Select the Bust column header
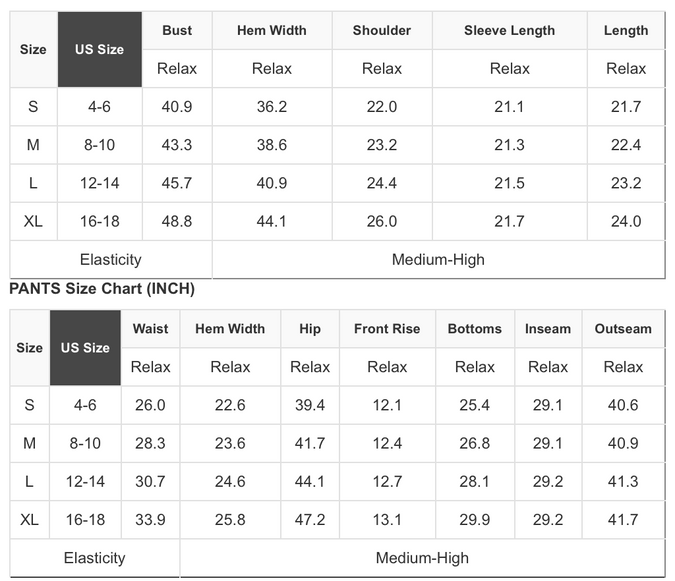This screenshot has height=581, width=675. pyautogui.click(x=177, y=30)
